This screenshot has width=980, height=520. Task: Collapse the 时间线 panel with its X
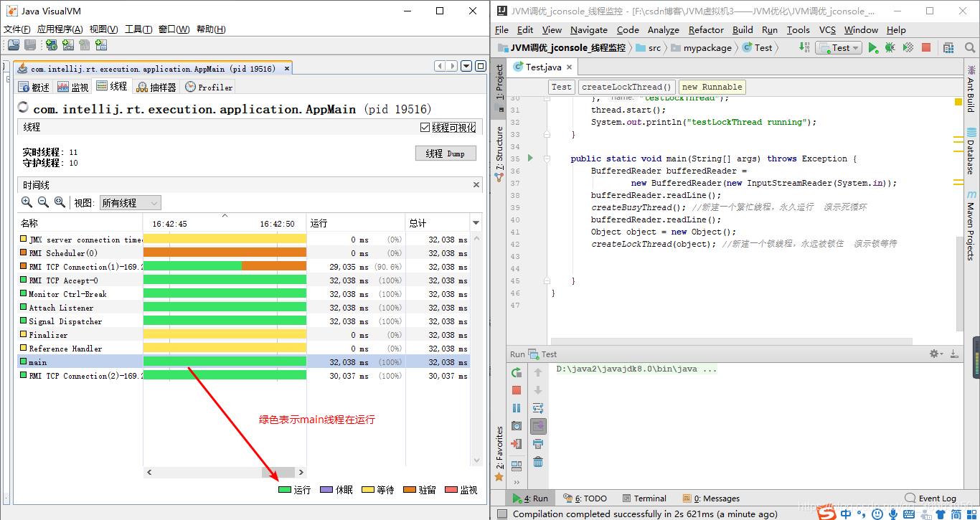pyautogui.click(x=476, y=184)
